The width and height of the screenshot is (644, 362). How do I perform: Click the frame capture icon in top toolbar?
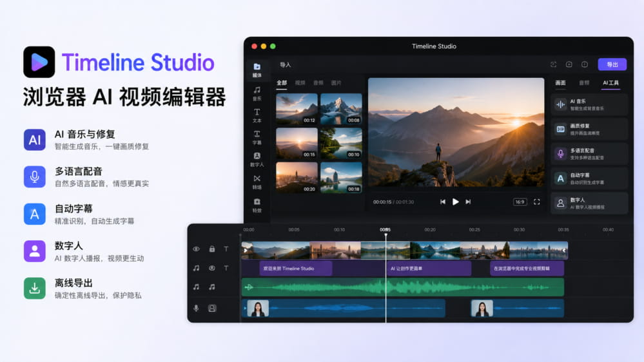point(553,64)
